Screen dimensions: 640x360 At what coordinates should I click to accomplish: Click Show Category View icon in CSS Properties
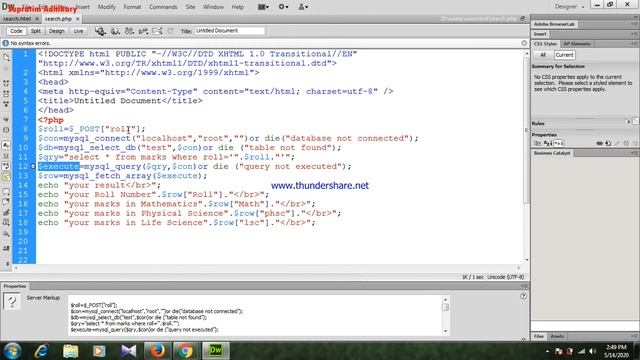[x=537, y=143]
